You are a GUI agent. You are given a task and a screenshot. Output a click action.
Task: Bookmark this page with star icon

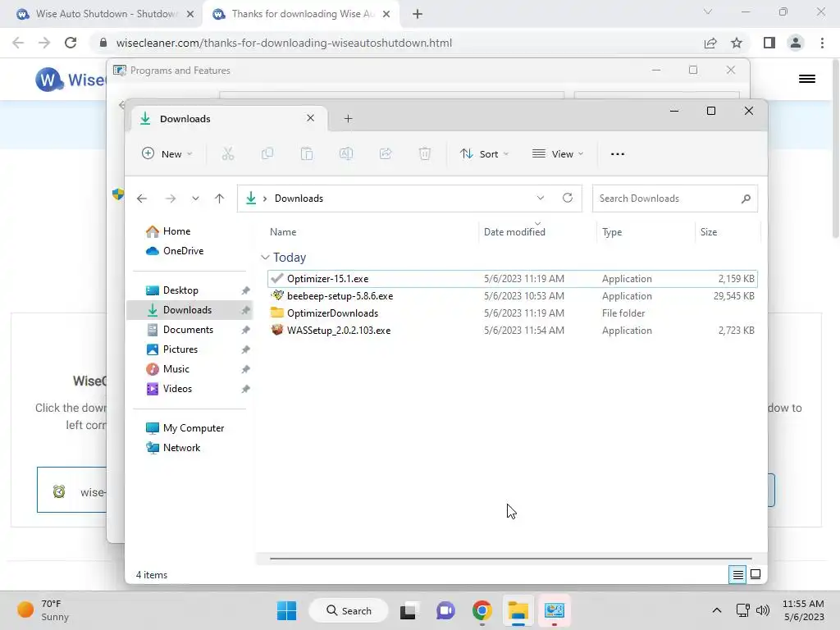pyautogui.click(x=737, y=43)
